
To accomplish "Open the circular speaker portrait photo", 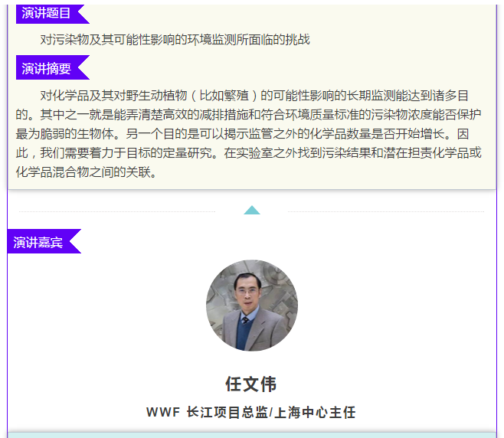I will pos(251,306).
